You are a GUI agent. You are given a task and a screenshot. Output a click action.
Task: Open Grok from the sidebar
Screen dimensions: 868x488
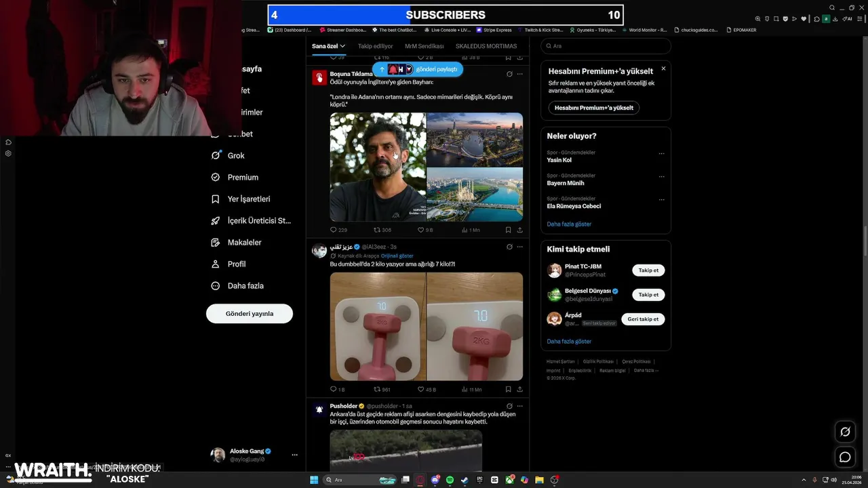click(227, 155)
